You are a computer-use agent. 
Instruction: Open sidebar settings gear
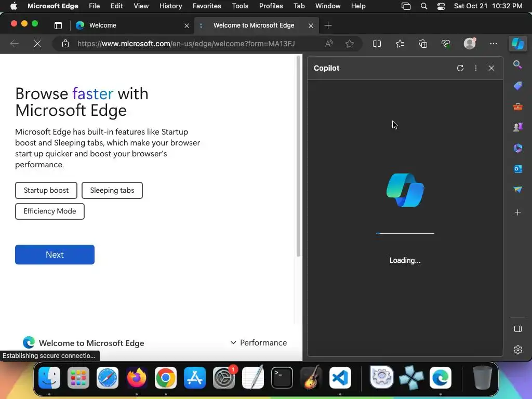[518, 350]
